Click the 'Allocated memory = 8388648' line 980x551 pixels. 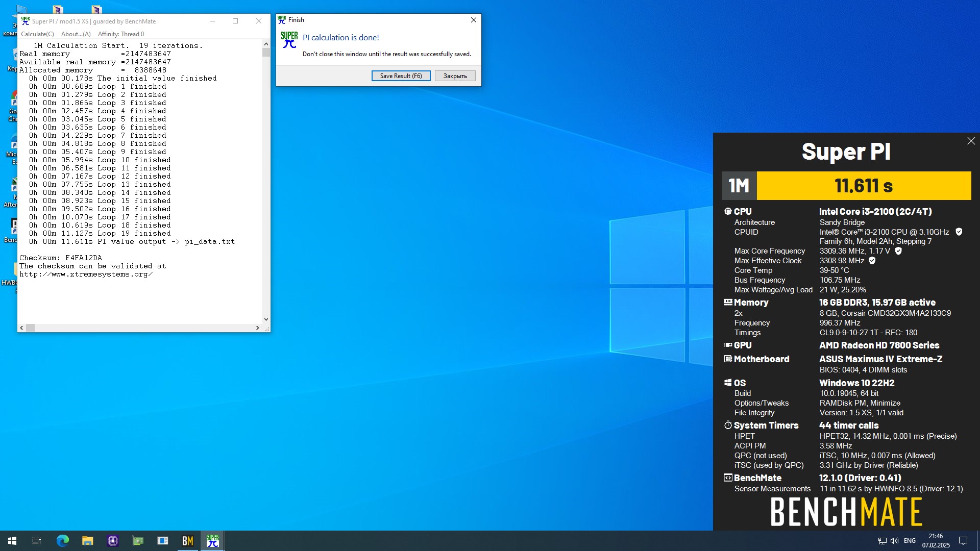[x=93, y=70]
